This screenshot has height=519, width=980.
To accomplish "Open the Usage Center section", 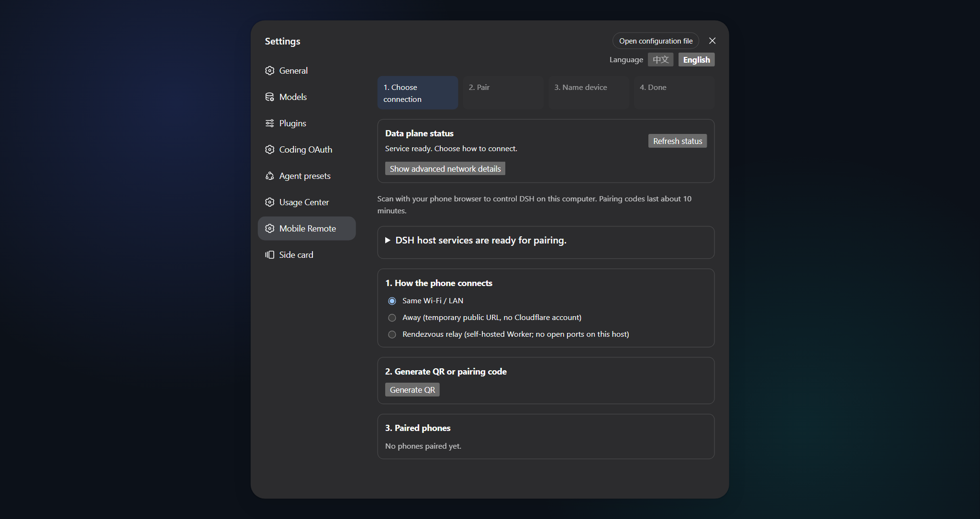I will (x=307, y=202).
